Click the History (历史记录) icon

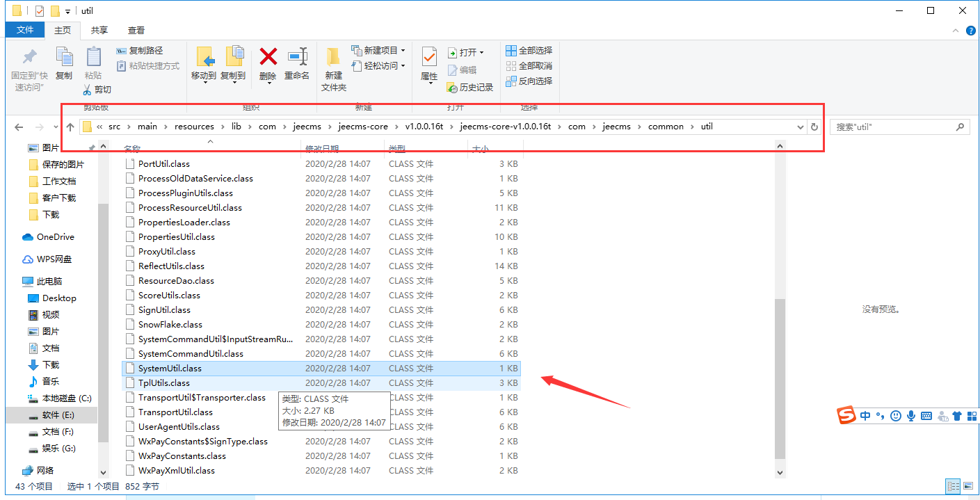(470, 87)
